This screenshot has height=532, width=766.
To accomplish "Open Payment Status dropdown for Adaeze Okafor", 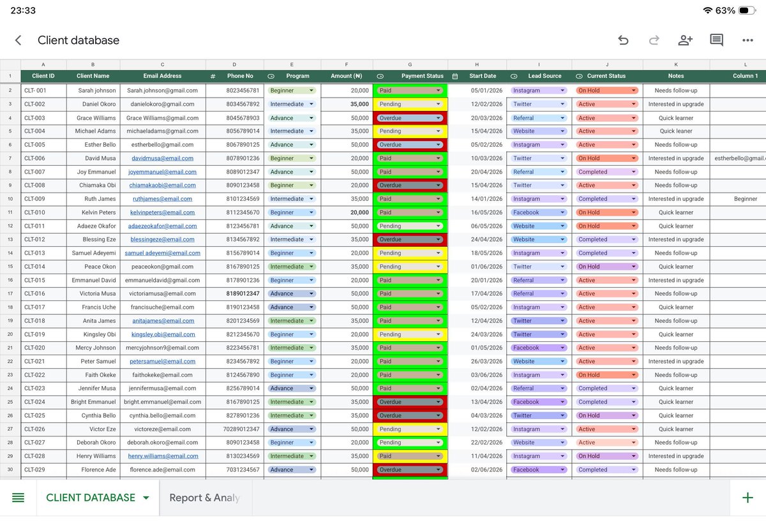I will point(438,226).
